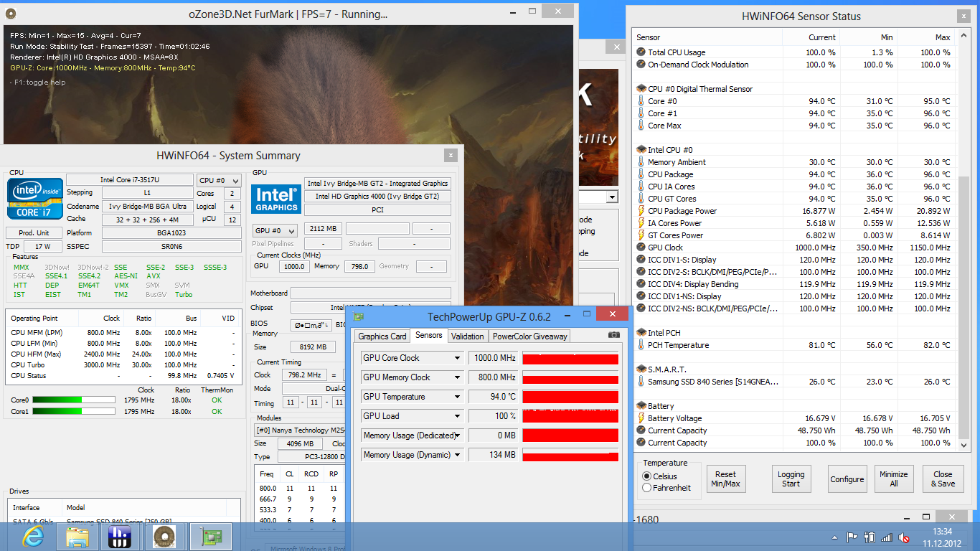Click the CPU #0 Digital Thermal Sensor icon
This screenshot has height=551, width=980.
pyautogui.click(x=641, y=89)
